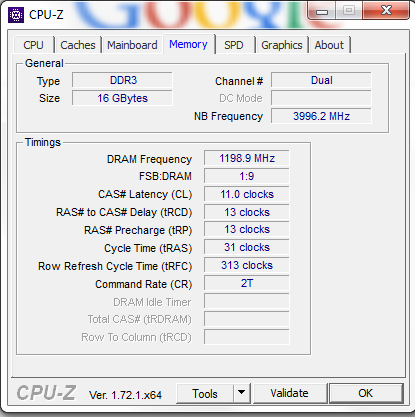Click the empty DC Mode field

[x=321, y=98]
